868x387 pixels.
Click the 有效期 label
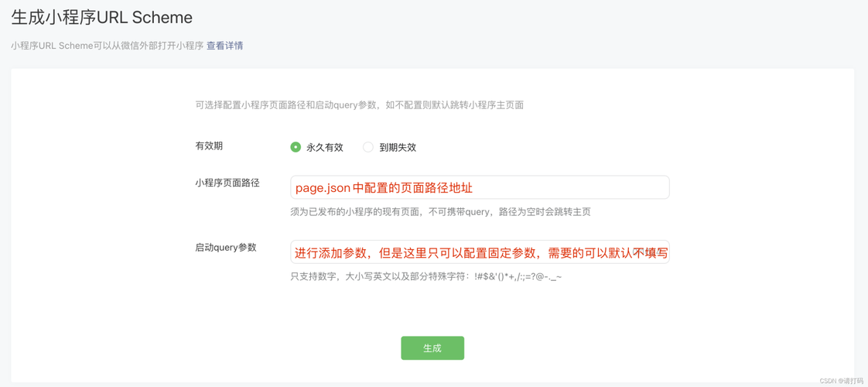209,146
